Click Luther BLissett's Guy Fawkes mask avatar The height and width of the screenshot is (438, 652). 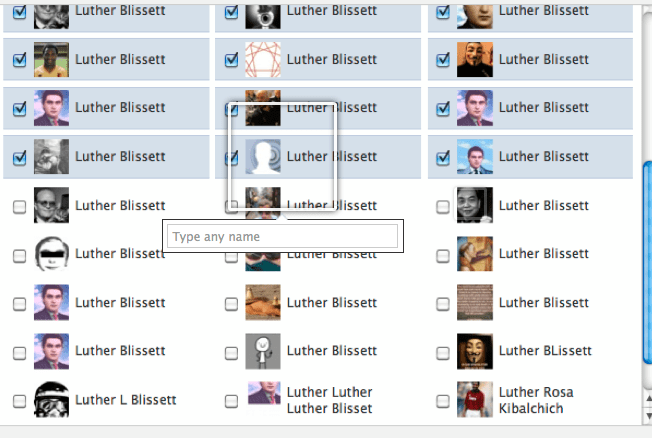click(475, 351)
